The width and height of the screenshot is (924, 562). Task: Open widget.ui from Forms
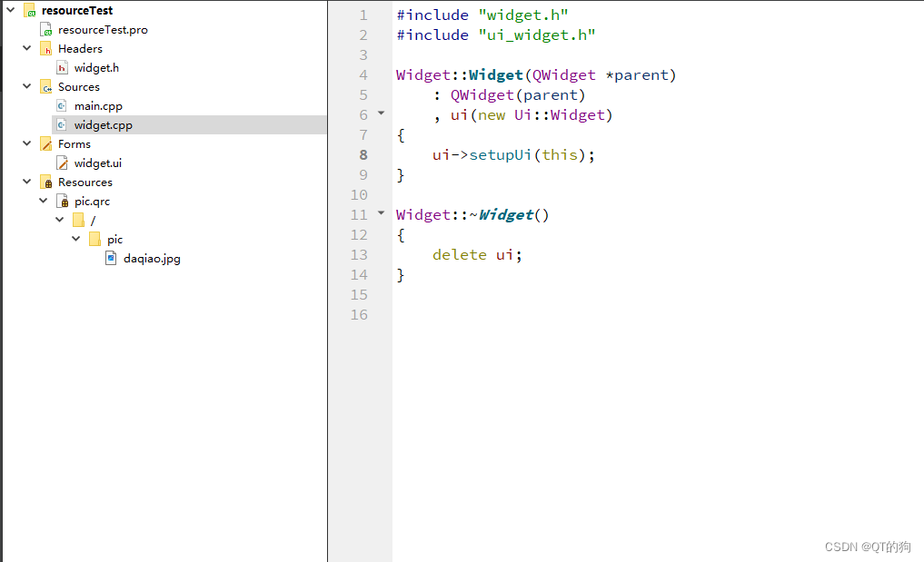[x=98, y=163]
